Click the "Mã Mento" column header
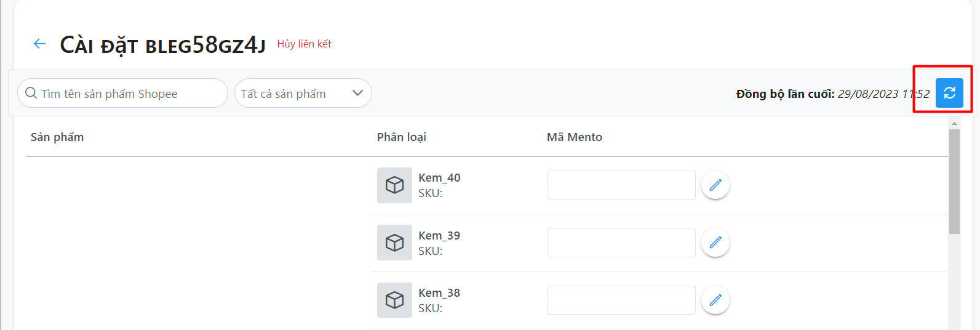 click(574, 137)
